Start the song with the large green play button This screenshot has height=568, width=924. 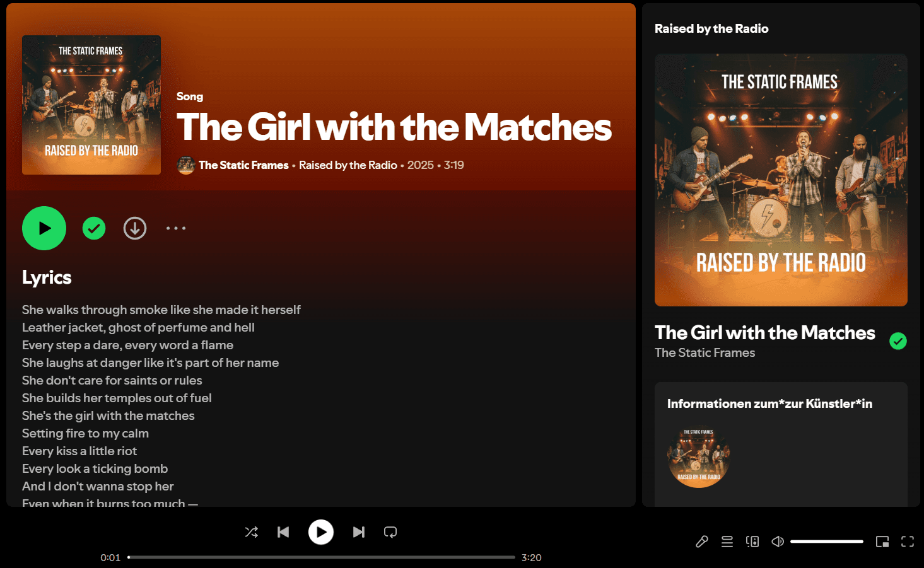tap(44, 228)
